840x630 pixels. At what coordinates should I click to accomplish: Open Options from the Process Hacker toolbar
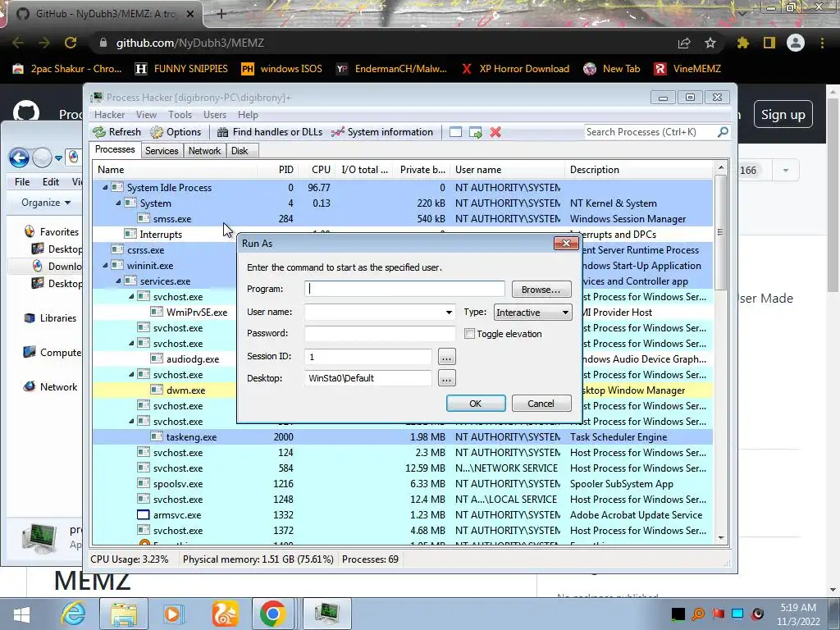[x=176, y=132]
